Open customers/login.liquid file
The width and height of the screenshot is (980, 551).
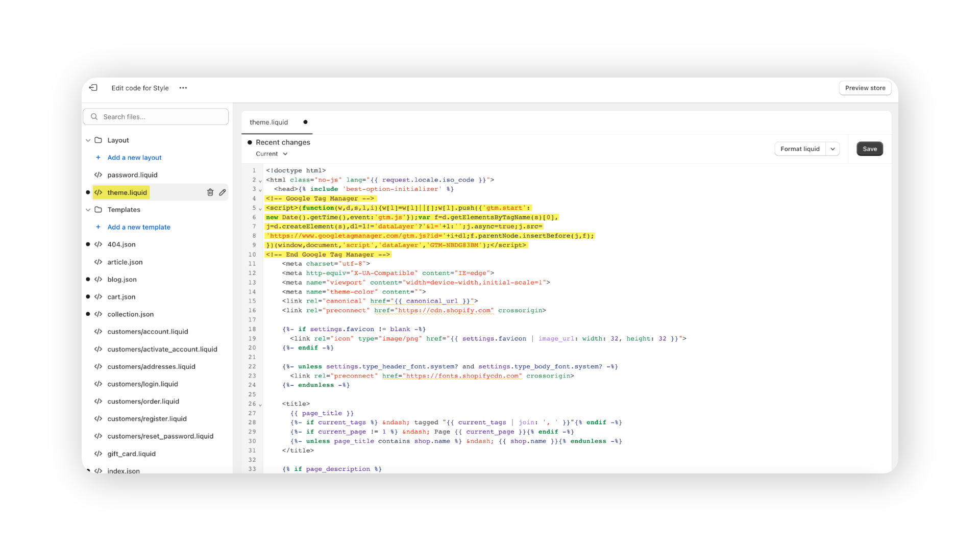point(143,384)
